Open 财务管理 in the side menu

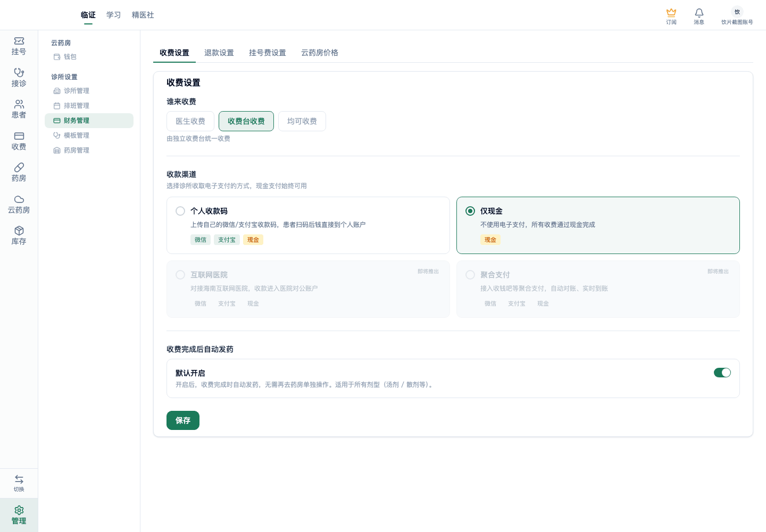tap(89, 121)
